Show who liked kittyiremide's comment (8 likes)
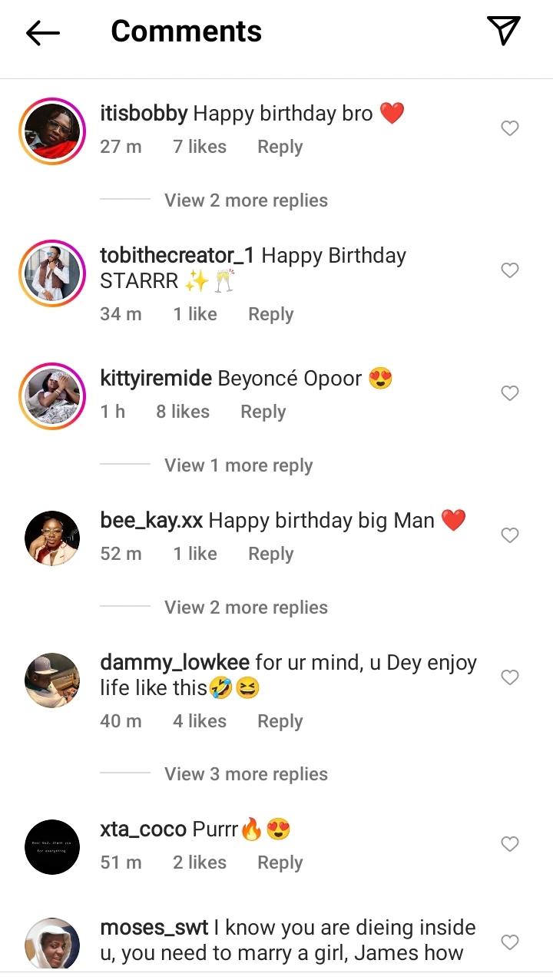553x980 pixels. click(183, 412)
